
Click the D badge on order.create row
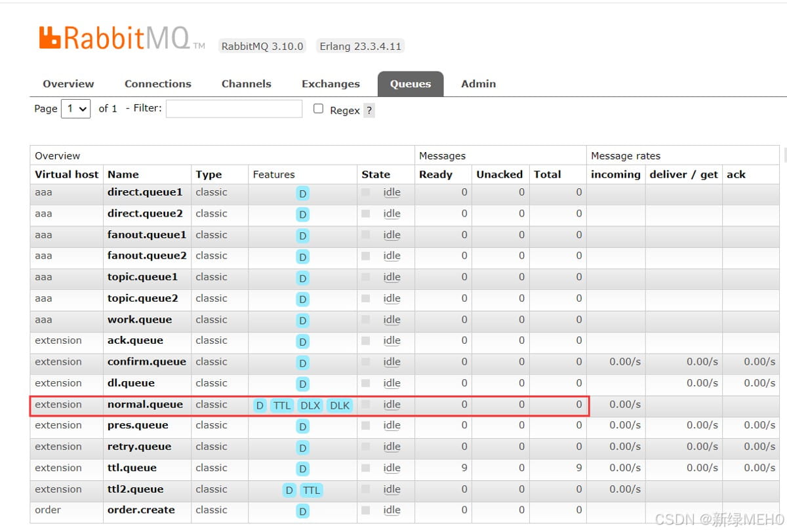point(302,511)
